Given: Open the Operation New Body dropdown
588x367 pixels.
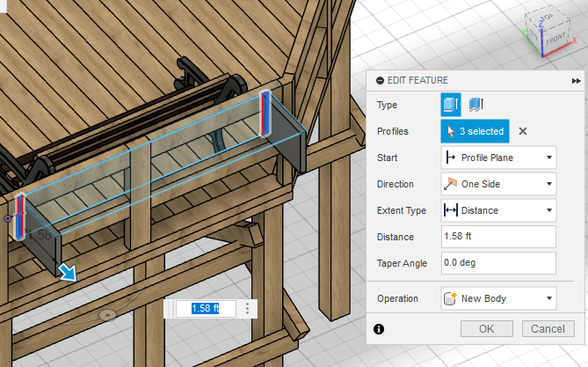Looking at the screenshot, I should click(498, 298).
